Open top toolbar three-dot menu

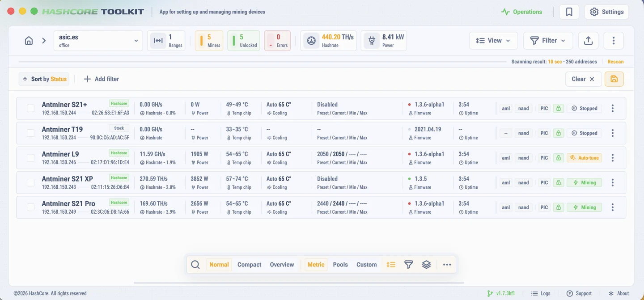pos(614,41)
